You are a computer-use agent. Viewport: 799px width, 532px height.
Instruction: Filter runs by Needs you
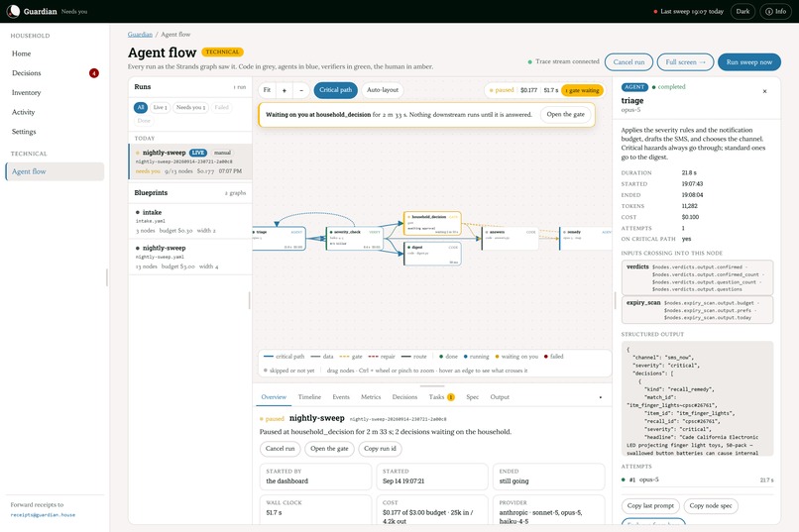(190, 107)
